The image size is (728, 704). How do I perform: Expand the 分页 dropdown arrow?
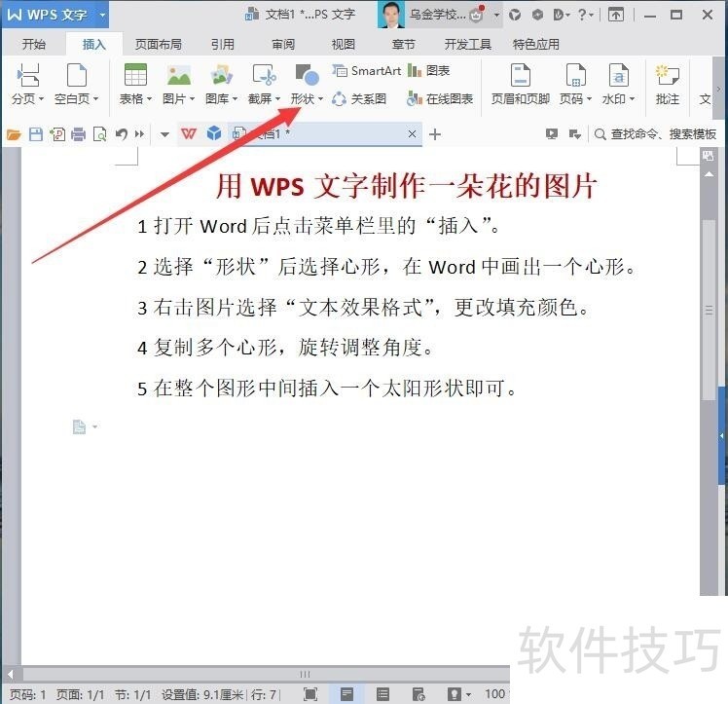(41, 99)
